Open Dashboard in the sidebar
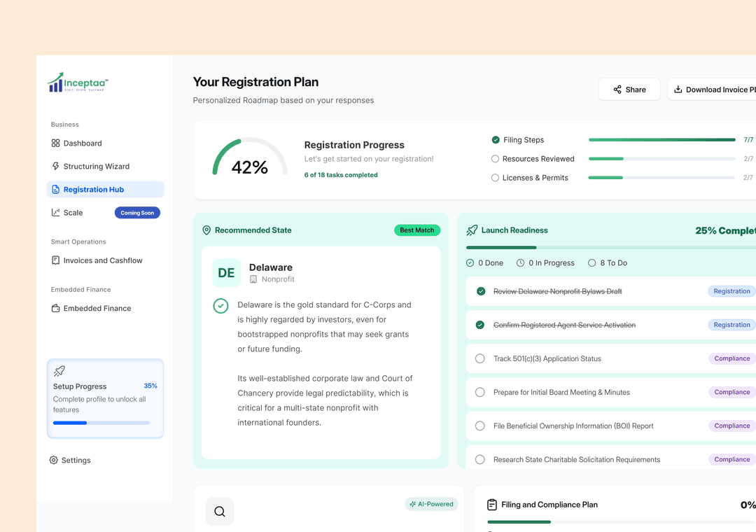This screenshot has width=756, height=532. [105, 143]
